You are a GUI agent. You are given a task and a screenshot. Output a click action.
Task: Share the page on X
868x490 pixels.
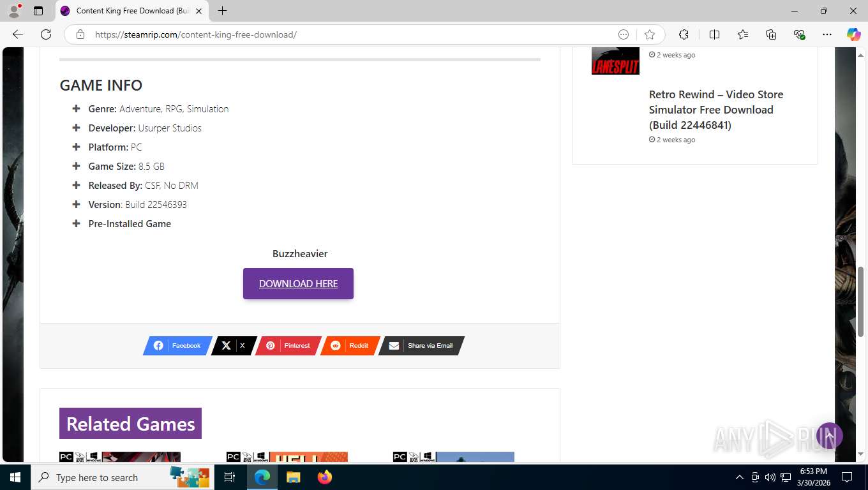pos(234,346)
